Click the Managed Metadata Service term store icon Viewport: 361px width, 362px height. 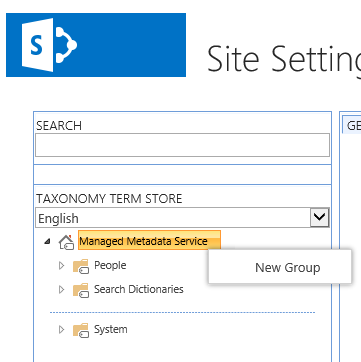[x=66, y=242]
